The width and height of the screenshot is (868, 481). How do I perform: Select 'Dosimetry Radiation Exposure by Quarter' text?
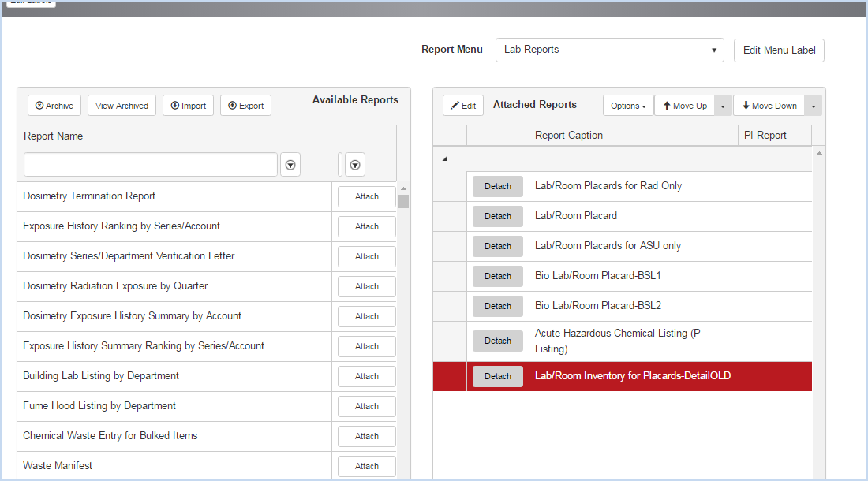click(x=115, y=285)
